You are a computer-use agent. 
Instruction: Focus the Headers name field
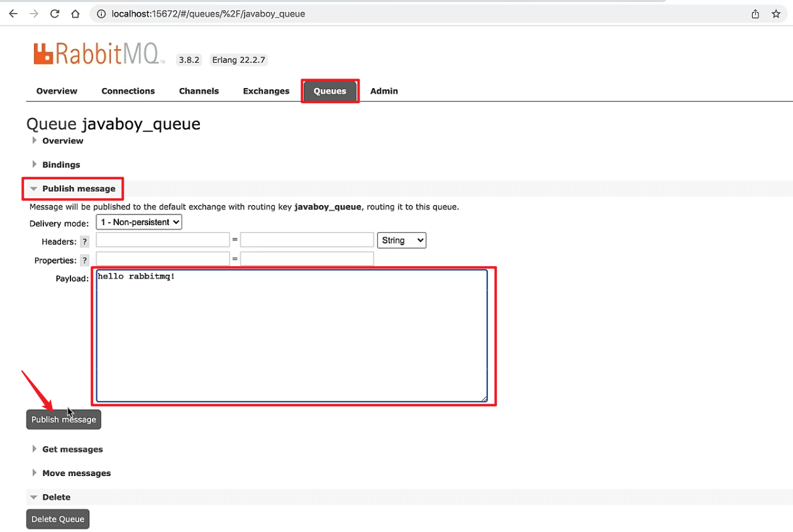click(x=163, y=240)
